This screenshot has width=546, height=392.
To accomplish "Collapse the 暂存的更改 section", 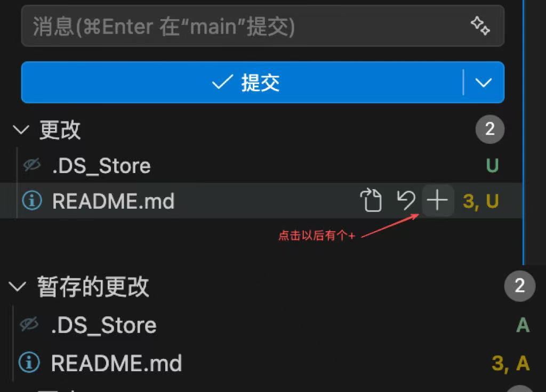I will click(x=17, y=287).
